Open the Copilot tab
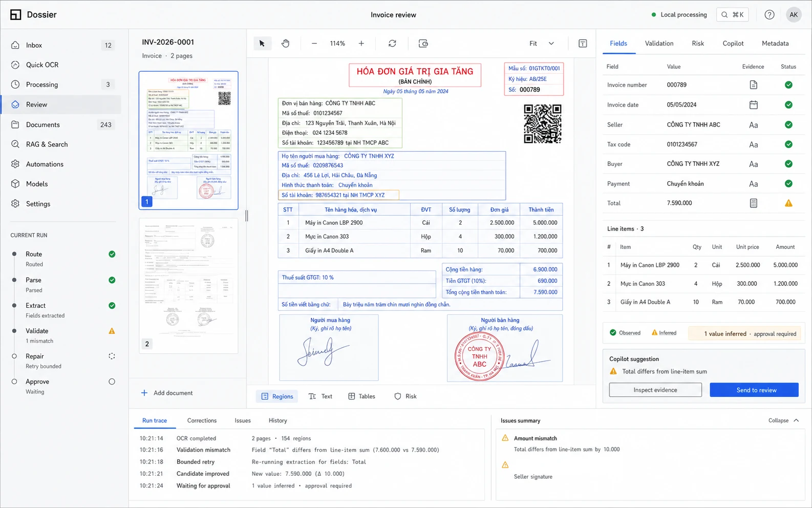 point(733,44)
